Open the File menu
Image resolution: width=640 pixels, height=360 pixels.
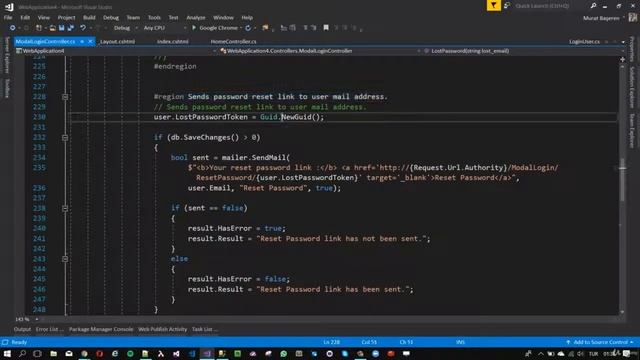coord(8,18)
